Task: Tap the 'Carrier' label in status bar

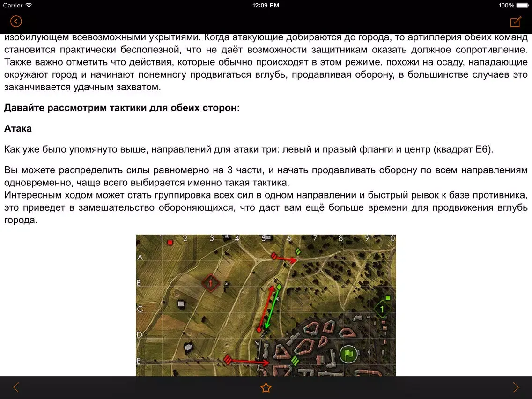Action: 13,6
